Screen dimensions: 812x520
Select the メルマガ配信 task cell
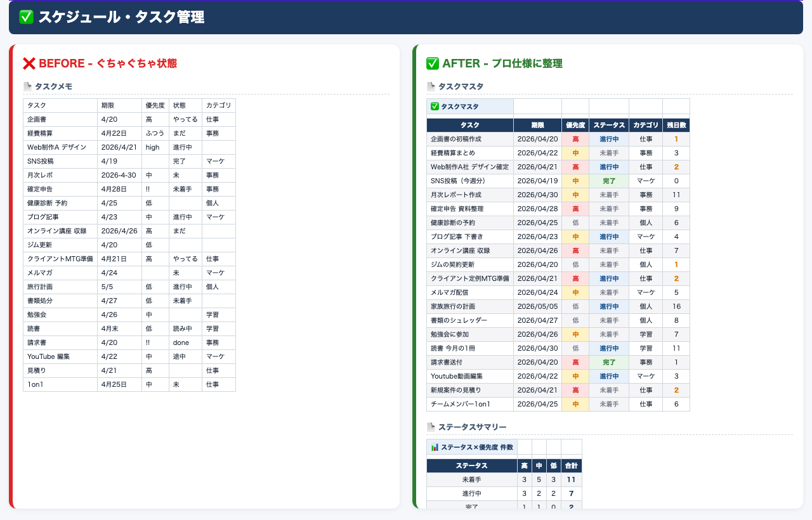click(470, 292)
